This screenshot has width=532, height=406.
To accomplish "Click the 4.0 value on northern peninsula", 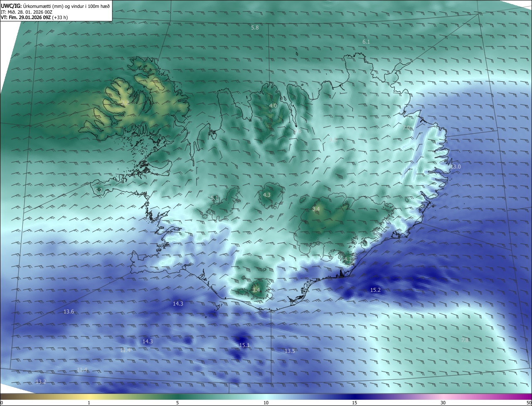I will 273,106.
